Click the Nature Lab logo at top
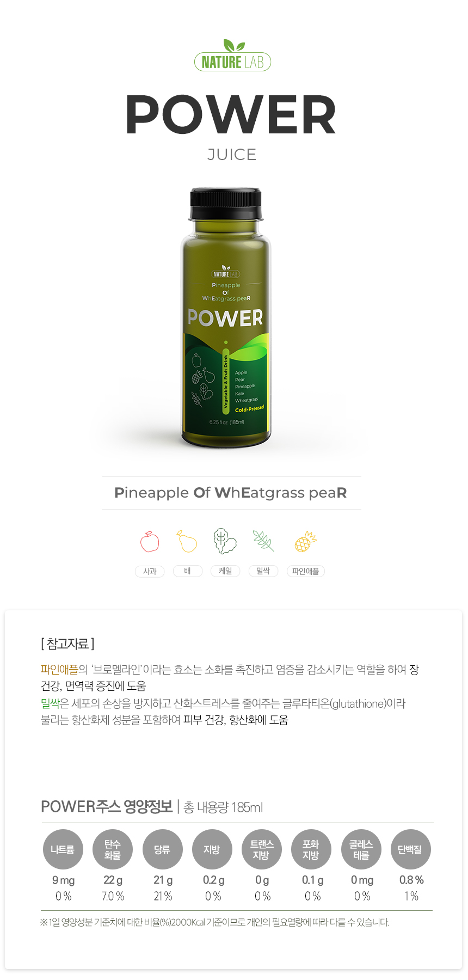 [x=232, y=56]
